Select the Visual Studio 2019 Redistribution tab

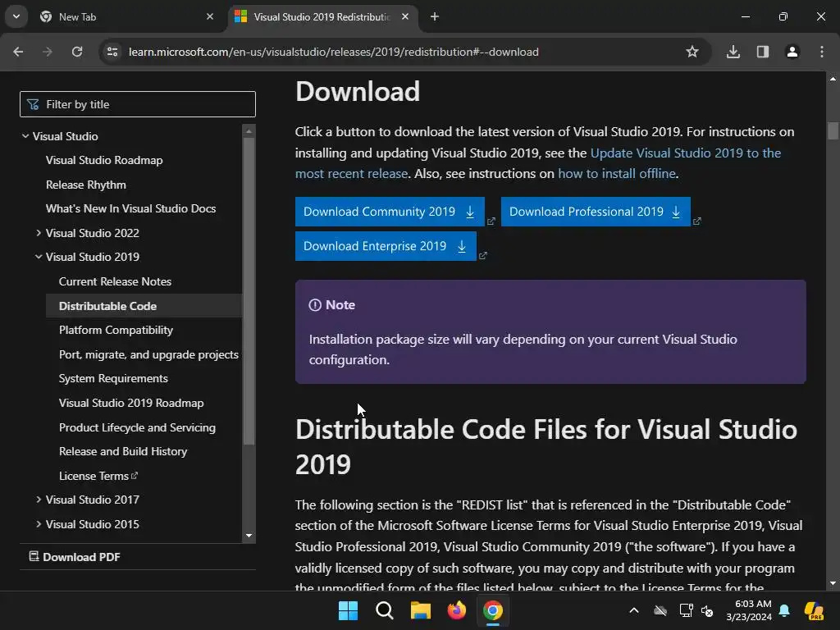322,16
